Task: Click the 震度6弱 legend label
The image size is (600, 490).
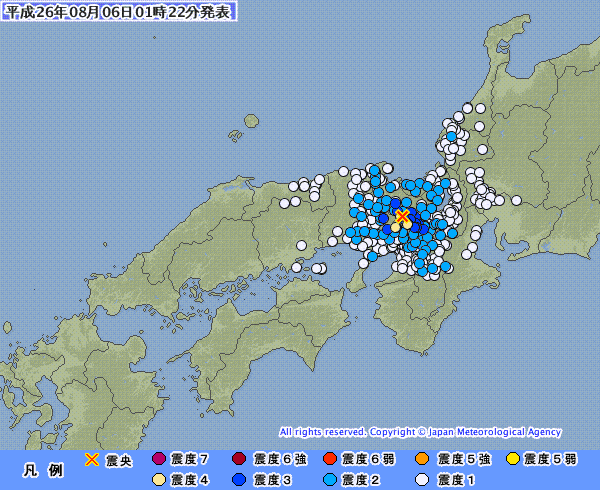Action: pos(368,459)
